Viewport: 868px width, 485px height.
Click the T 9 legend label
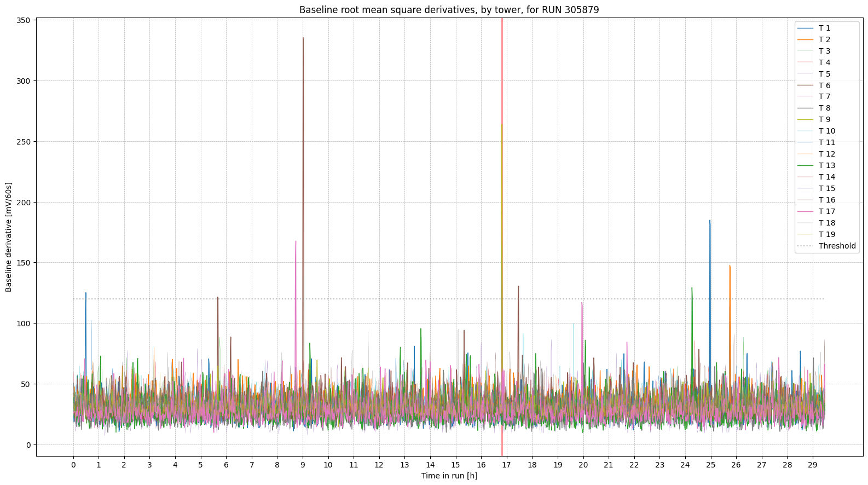824,119
